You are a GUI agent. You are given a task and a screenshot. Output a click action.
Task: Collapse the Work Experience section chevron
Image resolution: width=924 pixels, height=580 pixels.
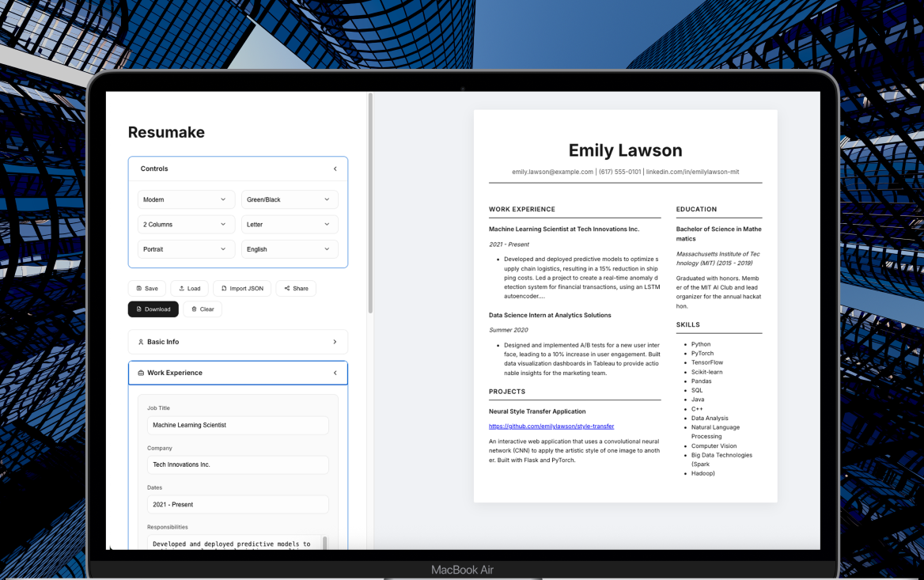(335, 373)
